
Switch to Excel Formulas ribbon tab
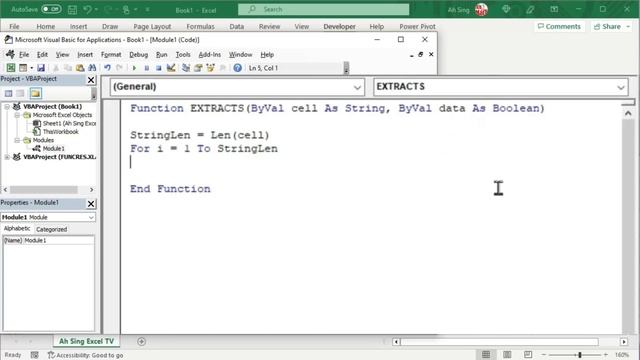click(200, 27)
